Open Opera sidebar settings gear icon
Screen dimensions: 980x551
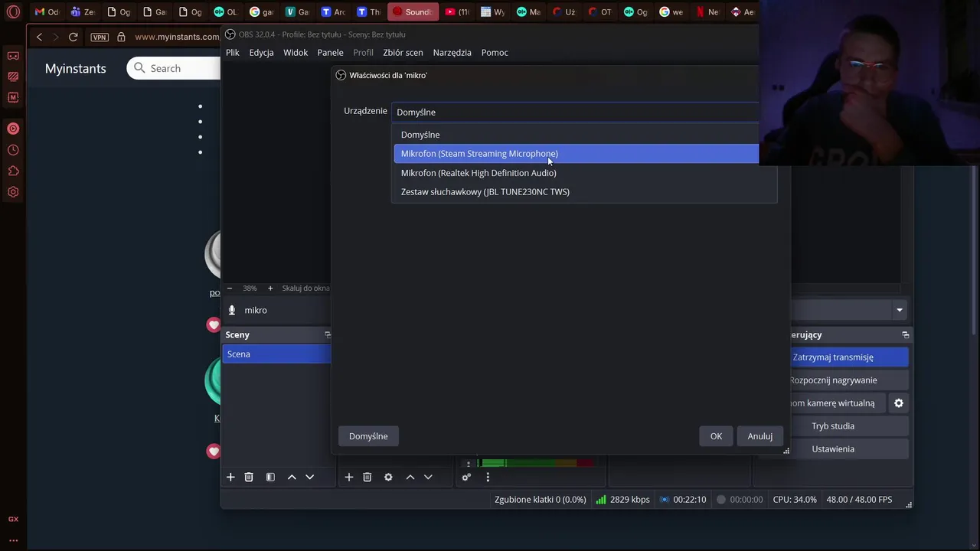point(13,192)
